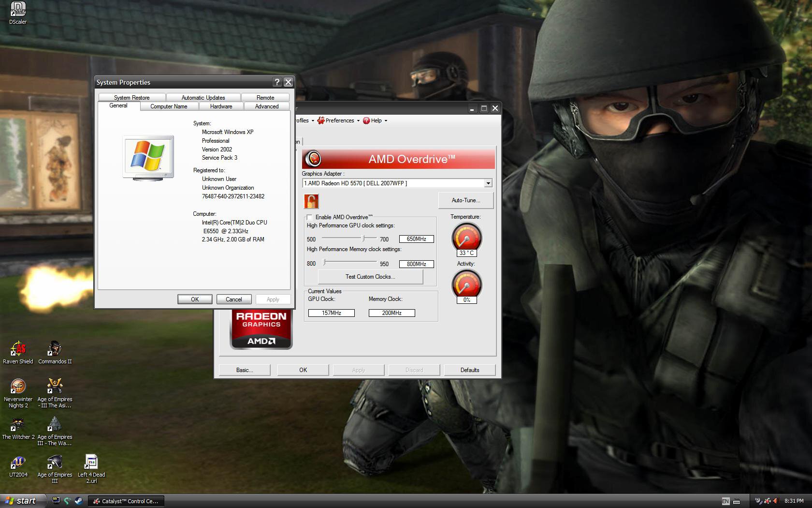This screenshot has width=812, height=508.
Task: Click the Test Custom Clocks... button
Action: [x=370, y=277]
